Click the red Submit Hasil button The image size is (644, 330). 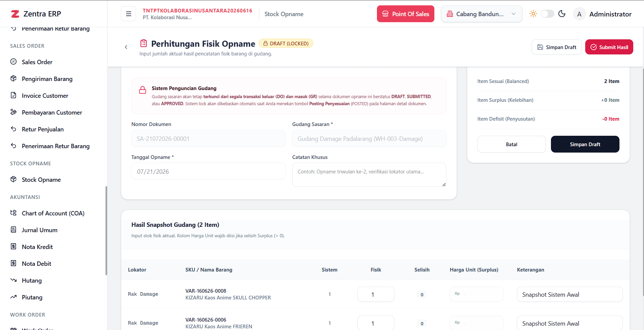[x=609, y=47]
